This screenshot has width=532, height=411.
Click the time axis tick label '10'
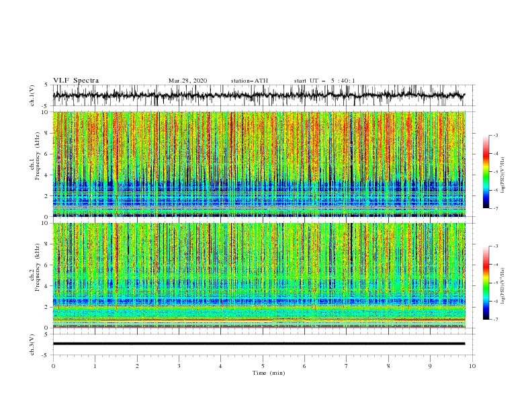coord(472,366)
